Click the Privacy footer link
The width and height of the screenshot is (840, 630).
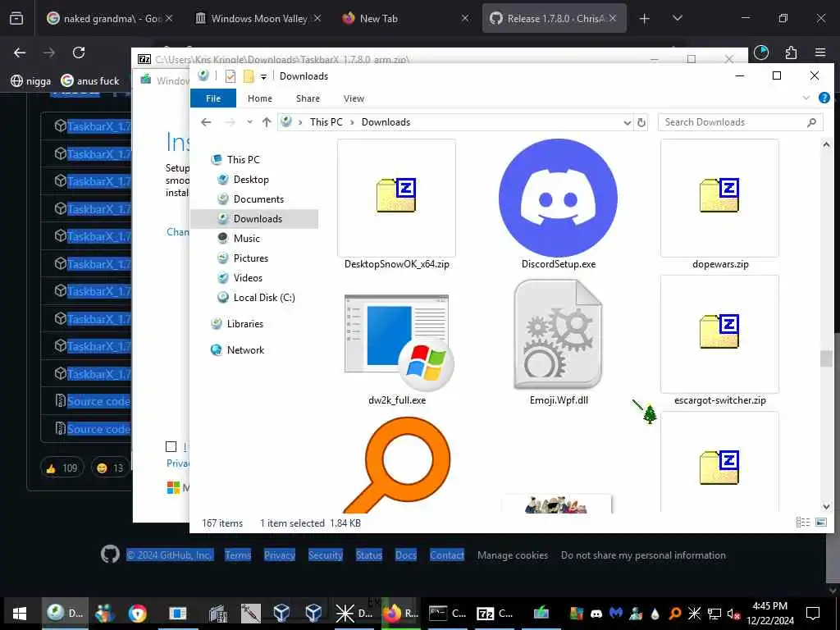tap(280, 555)
